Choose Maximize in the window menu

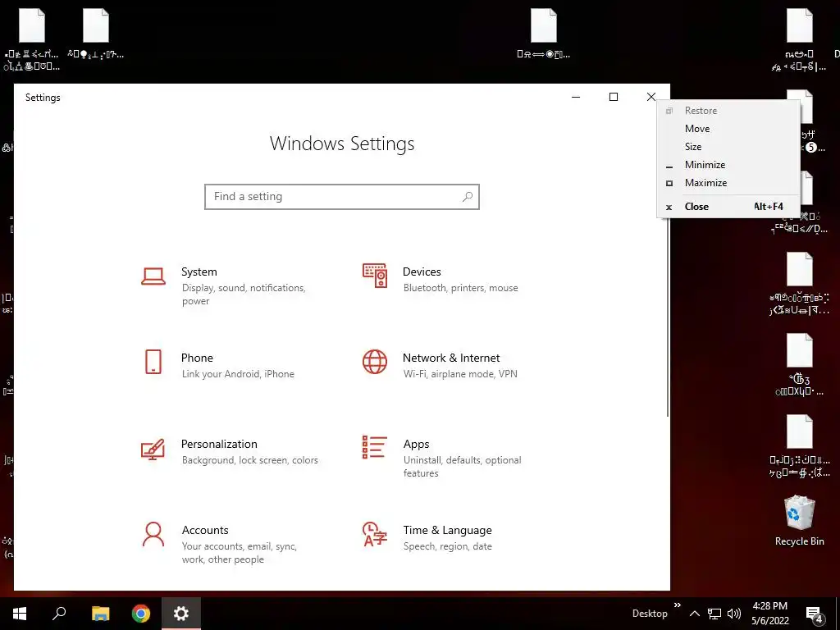(728, 183)
